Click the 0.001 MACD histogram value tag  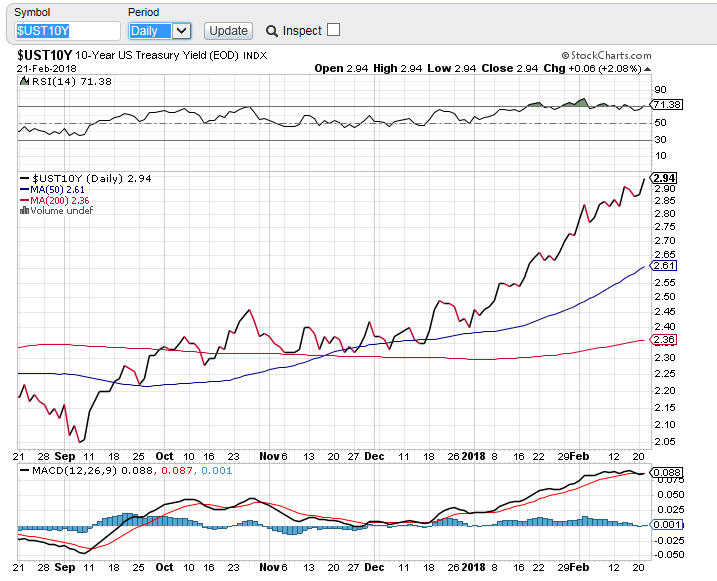(665, 525)
